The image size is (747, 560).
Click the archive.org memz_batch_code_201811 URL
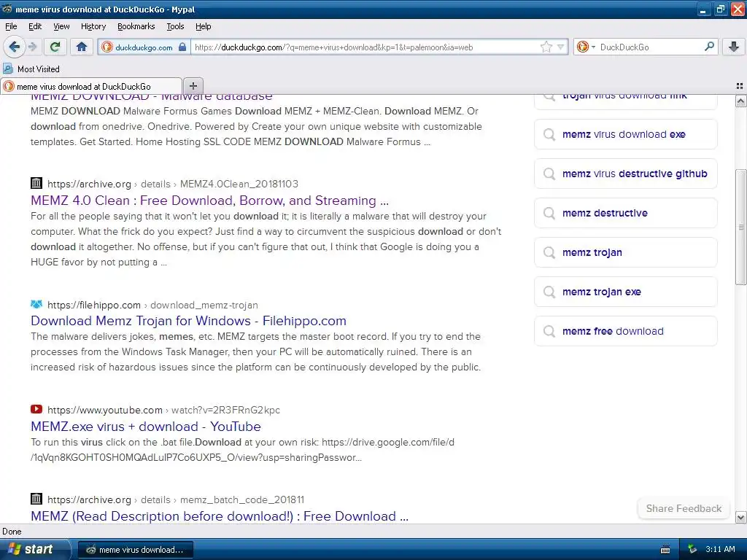(175, 500)
